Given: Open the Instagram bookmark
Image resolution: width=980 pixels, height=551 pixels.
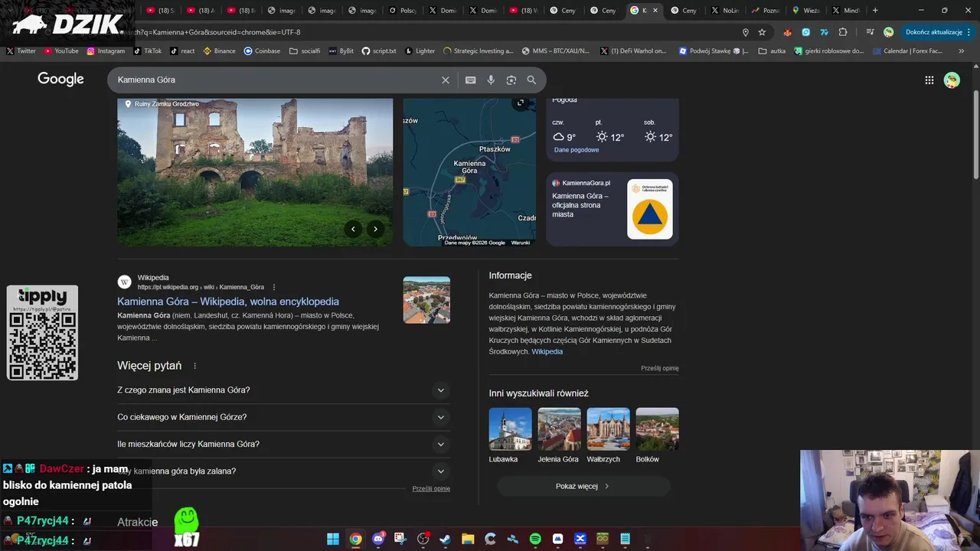Looking at the screenshot, I should click(106, 51).
